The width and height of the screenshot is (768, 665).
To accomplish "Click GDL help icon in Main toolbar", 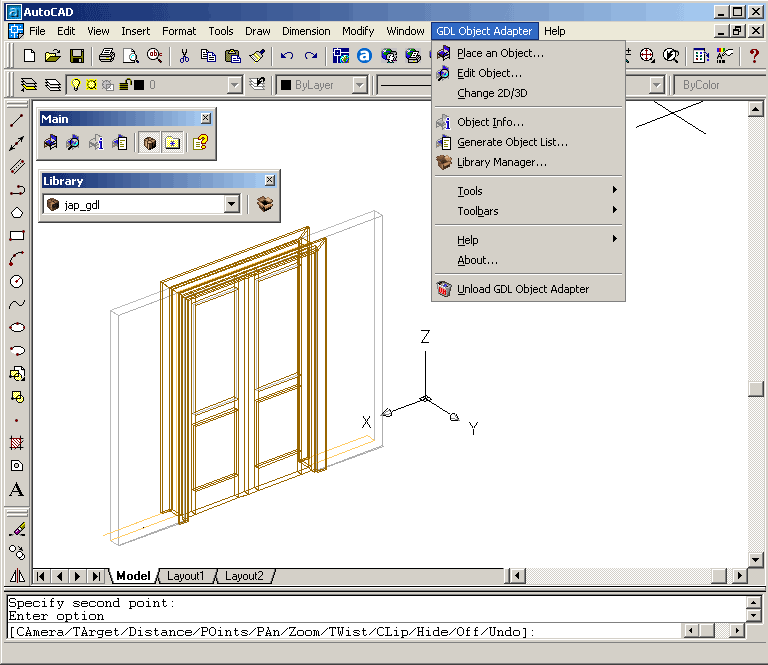I will [200, 142].
